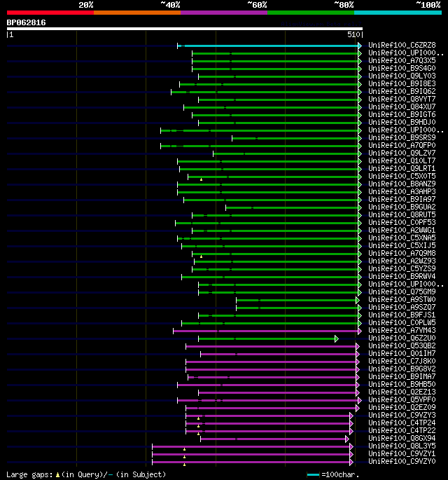
Task: Open the UniRef100_Q5VPF0 hit
Action: pyautogui.click(x=402, y=400)
